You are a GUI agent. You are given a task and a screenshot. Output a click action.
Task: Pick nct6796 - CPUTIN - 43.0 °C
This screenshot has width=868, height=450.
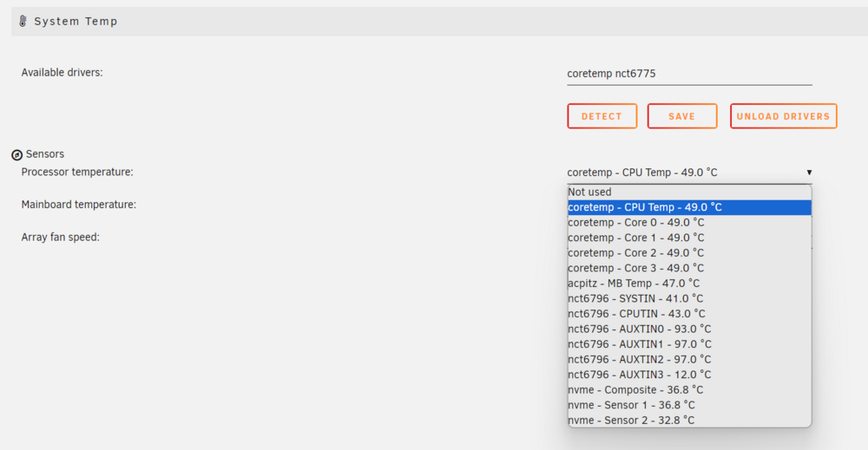click(x=689, y=314)
